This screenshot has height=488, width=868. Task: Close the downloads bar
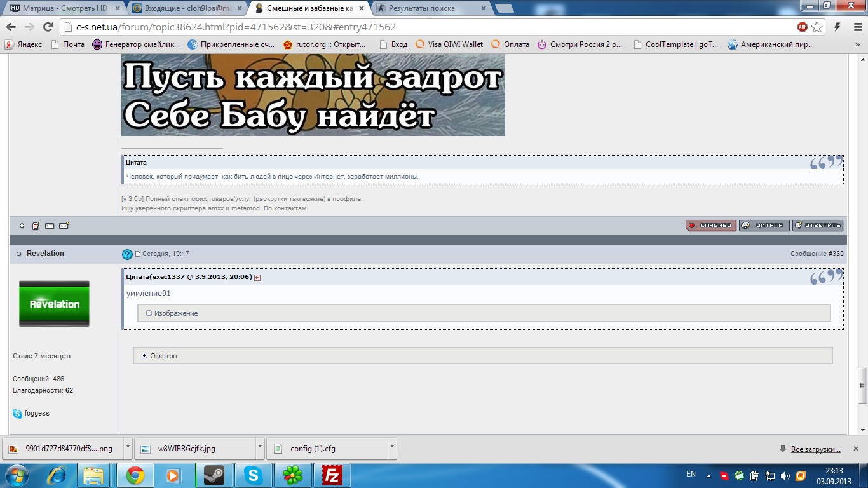pyautogui.click(x=856, y=449)
